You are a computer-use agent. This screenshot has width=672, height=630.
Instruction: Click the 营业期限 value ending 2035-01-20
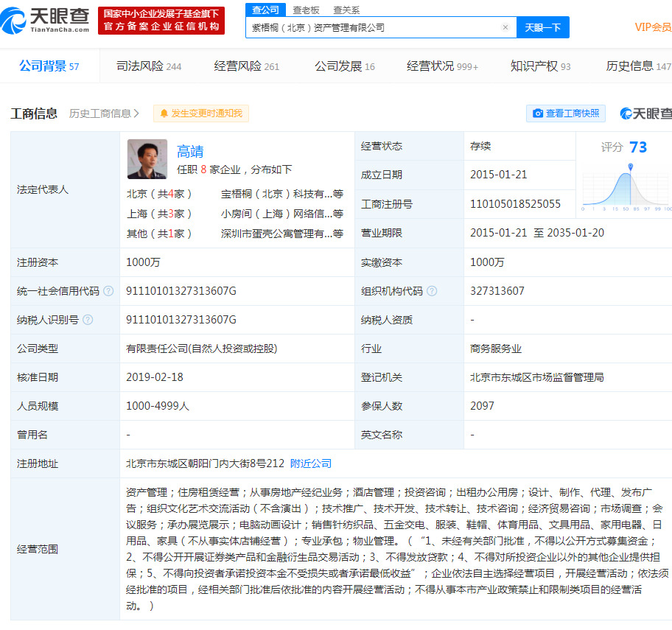(537, 233)
